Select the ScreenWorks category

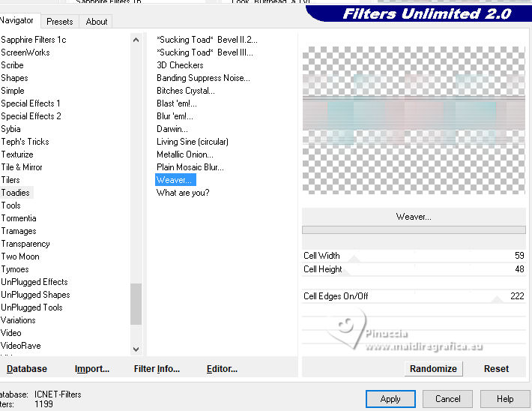[x=25, y=52]
